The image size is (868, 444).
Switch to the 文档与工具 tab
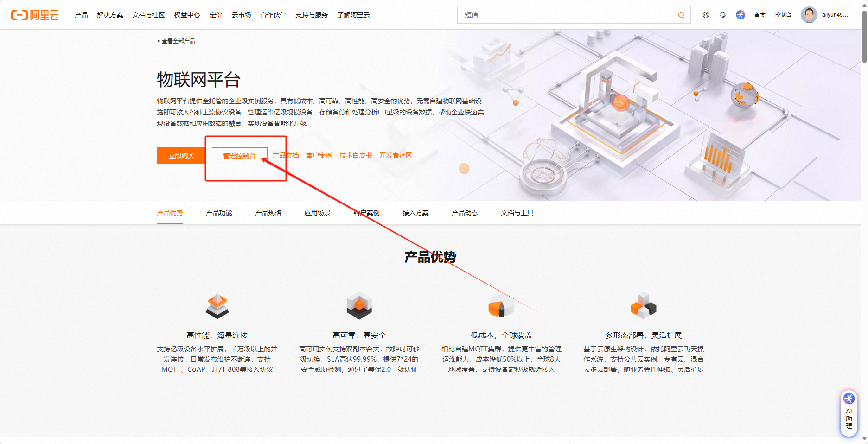tap(517, 213)
